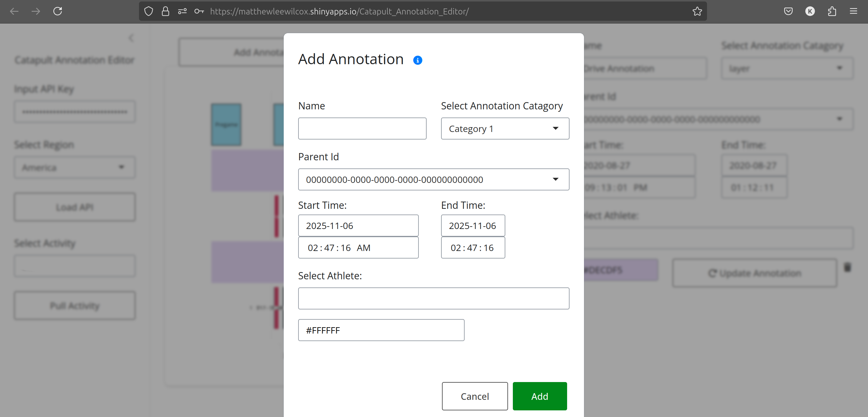Open the Select Region America dropdown
This screenshot has width=868, height=417.
tap(74, 167)
